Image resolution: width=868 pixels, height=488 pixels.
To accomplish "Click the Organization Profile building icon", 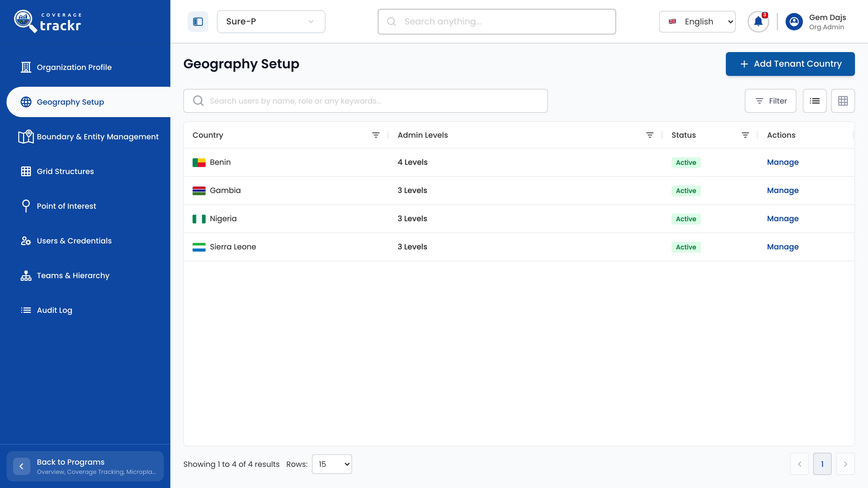I will pos(26,67).
